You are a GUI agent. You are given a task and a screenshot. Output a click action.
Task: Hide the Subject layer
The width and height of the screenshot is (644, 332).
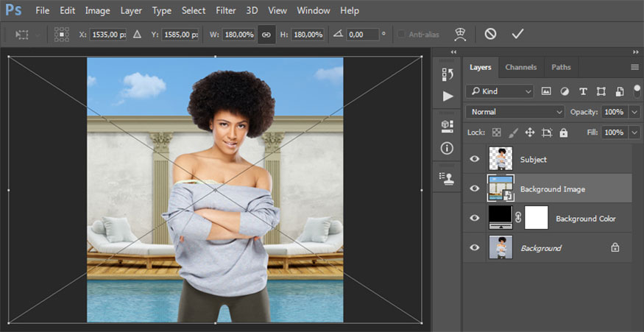coord(475,159)
